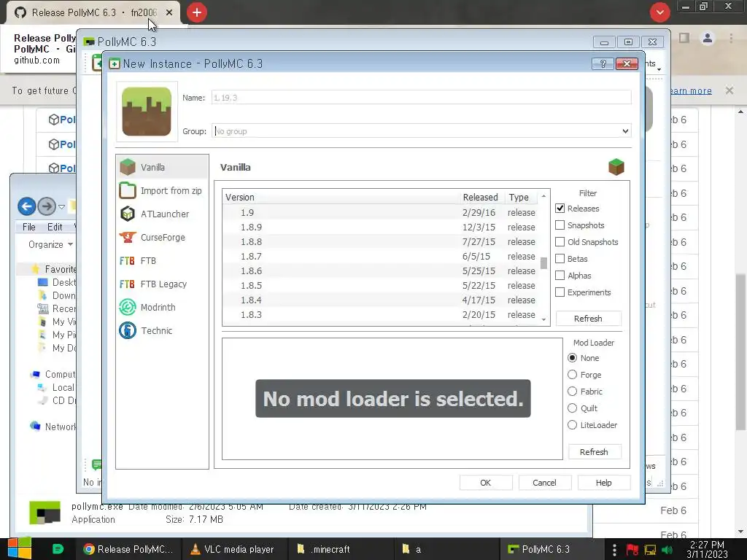
Task: Click Refresh under Mod Loader
Action: (x=594, y=451)
